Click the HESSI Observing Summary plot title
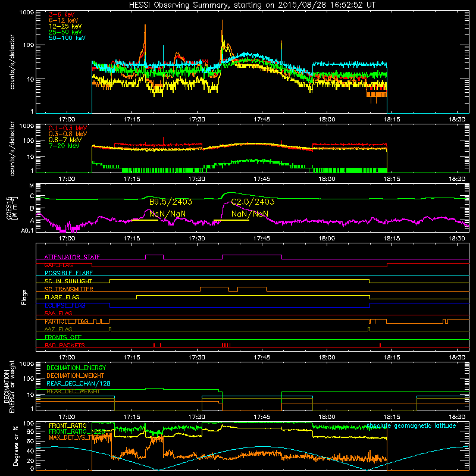This screenshot has width=476, height=476. click(252, 5)
